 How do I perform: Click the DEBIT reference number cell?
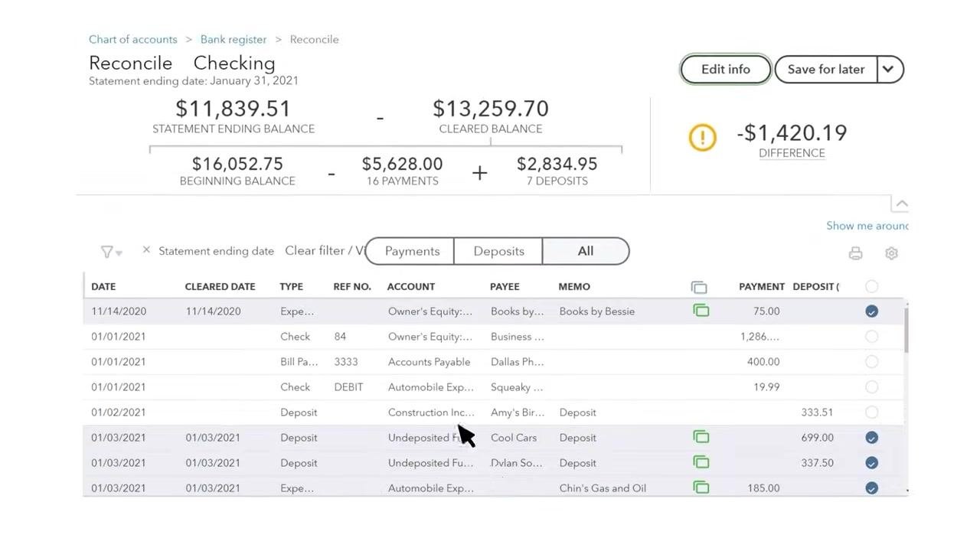pos(348,387)
